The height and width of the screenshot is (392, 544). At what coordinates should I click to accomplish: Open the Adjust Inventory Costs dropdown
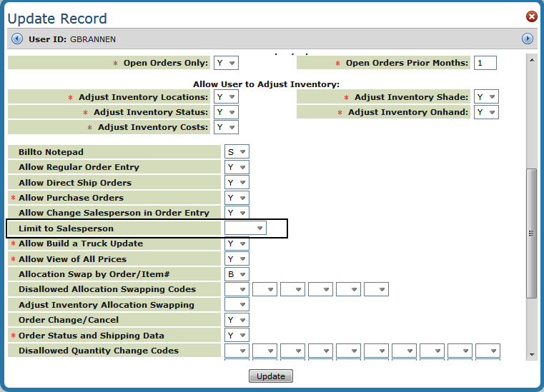click(226, 127)
